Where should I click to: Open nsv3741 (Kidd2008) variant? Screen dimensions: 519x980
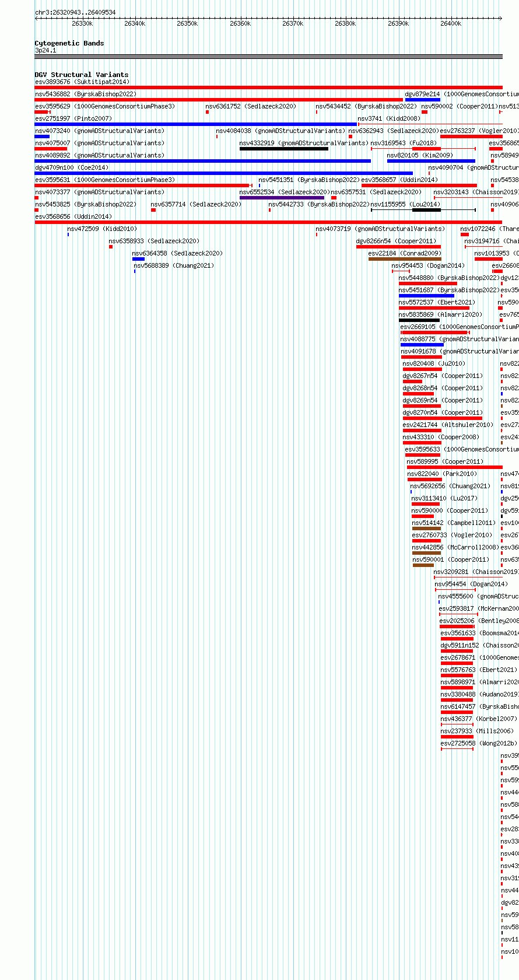[389, 119]
